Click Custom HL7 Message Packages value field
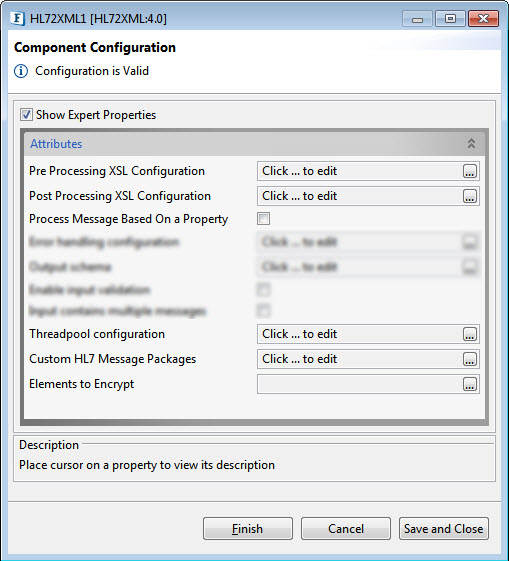 click(359, 359)
